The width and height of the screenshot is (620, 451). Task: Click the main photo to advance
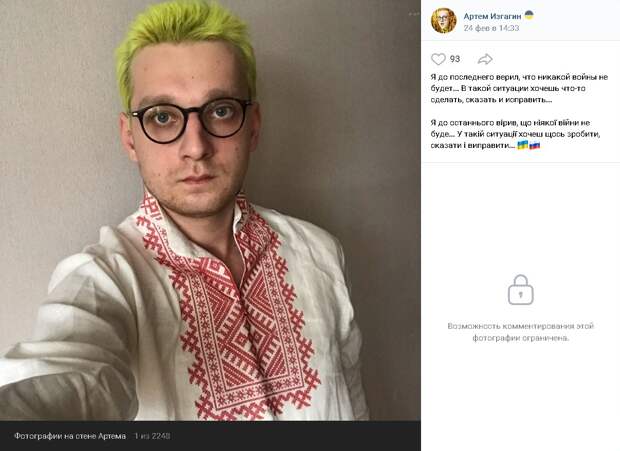point(210,210)
